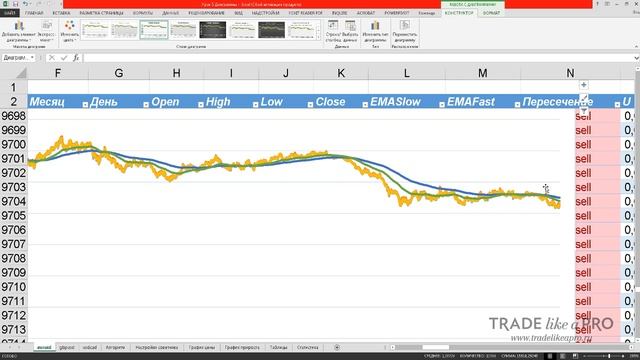Click the Help question mark icon
The height and width of the screenshot is (360, 640).
598,4
